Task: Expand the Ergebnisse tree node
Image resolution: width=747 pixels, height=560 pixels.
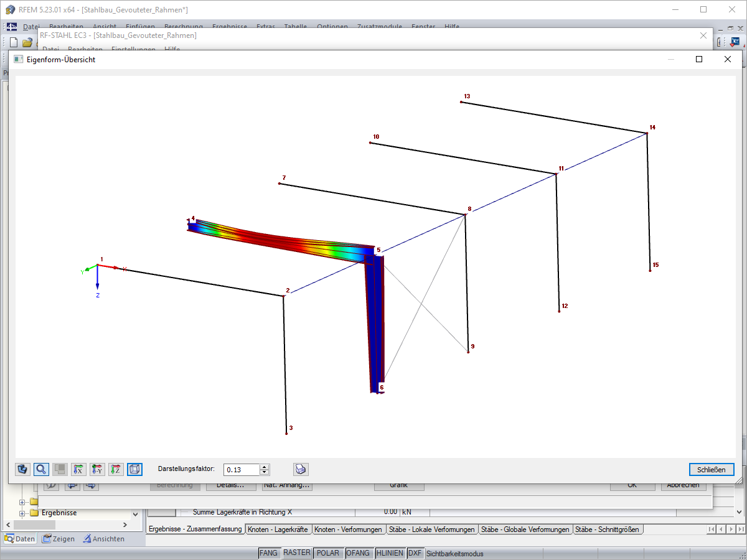Action: coord(23,513)
